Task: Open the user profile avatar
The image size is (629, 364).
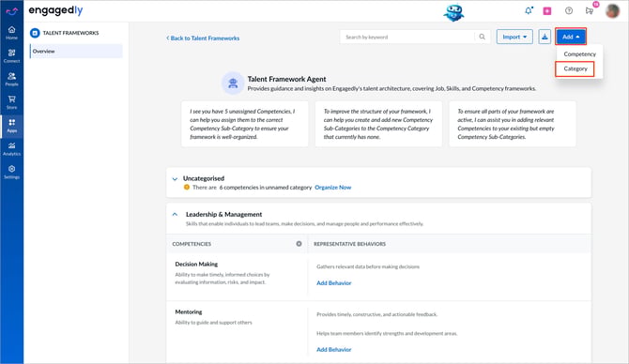Action: pyautogui.click(x=612, y=11)
